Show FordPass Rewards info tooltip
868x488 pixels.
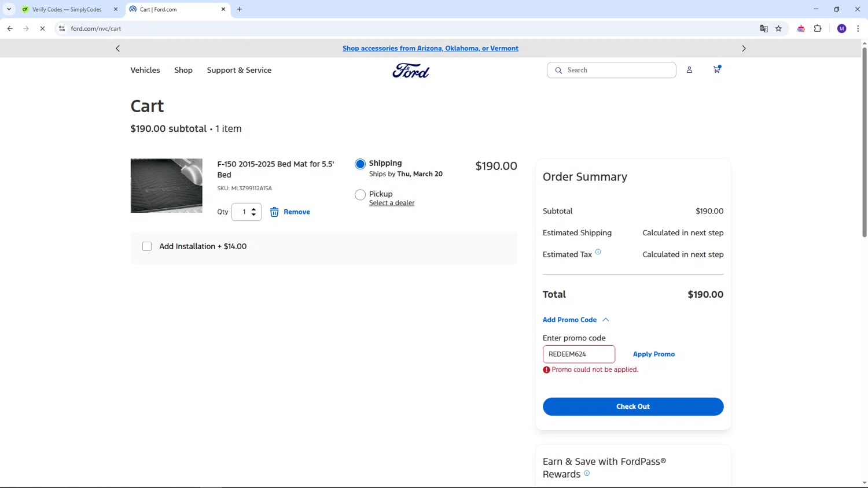point(587,473)
